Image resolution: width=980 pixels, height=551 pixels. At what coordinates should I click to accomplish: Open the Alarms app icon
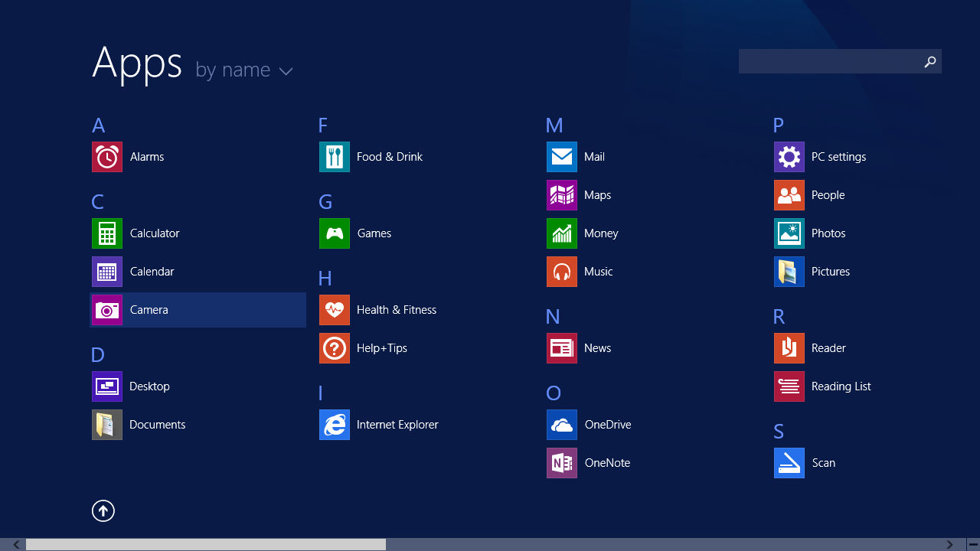(x=107, y=157)
